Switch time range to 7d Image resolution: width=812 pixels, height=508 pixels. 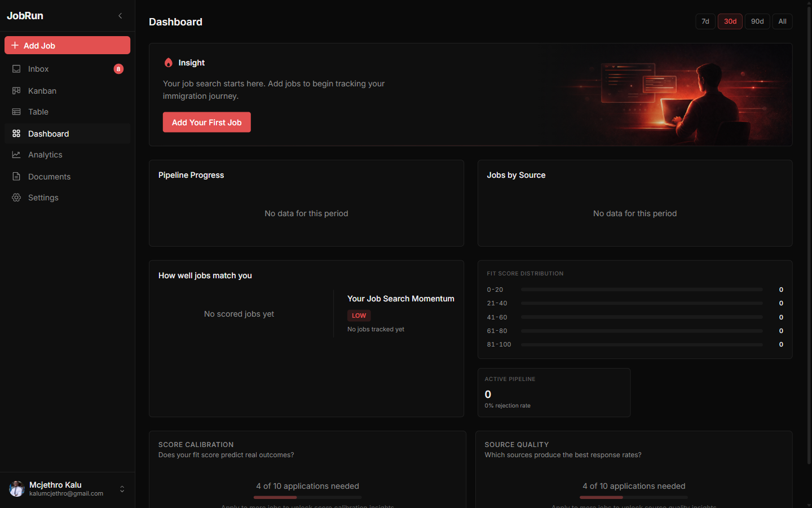tap(705, 21)
